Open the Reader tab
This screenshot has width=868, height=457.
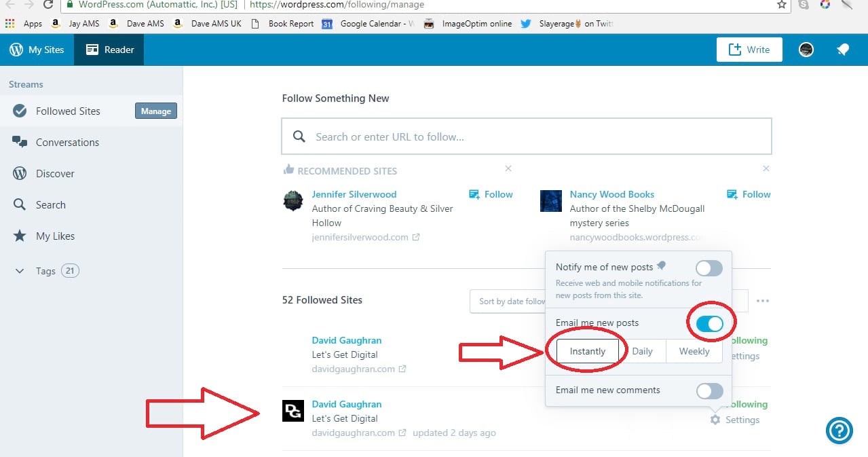click(x=109, y=50)
